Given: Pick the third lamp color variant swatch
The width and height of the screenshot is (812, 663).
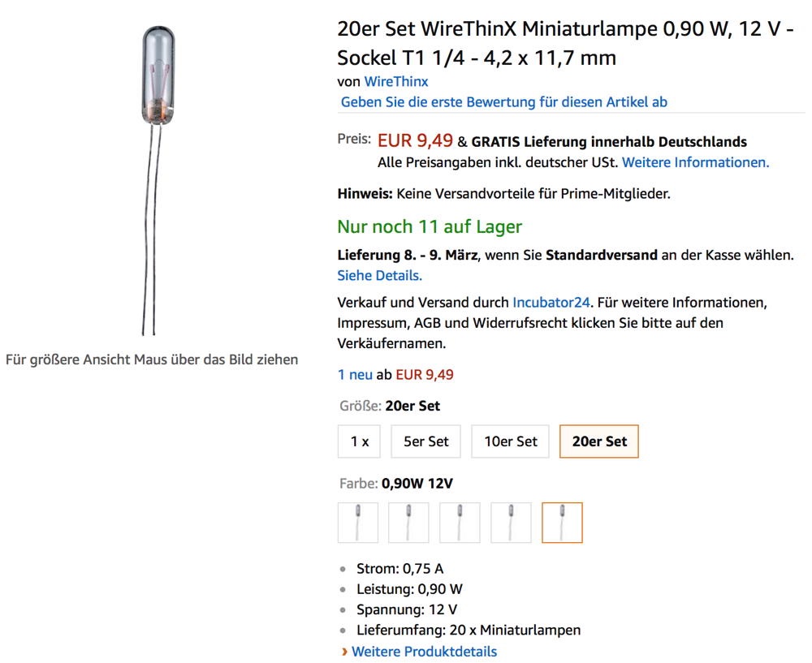Looking at the screenshot, I should point(460,523).
